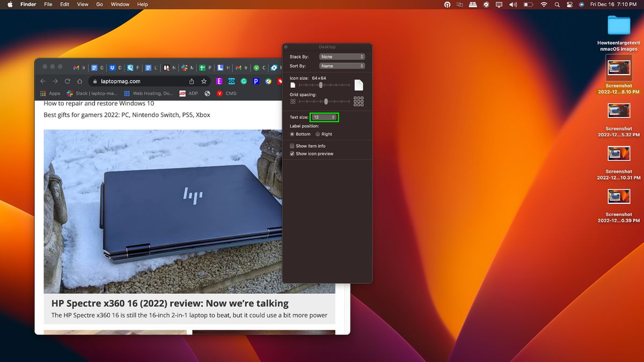The image size is (644, 362).
Task: Open the Go menu
Action: point(99,4)
